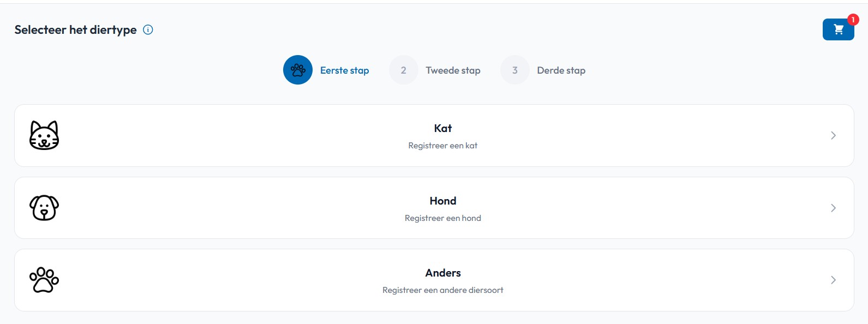Click the dog face icon
This screenshot has height=324, width=868.
(x=44, y=208)
